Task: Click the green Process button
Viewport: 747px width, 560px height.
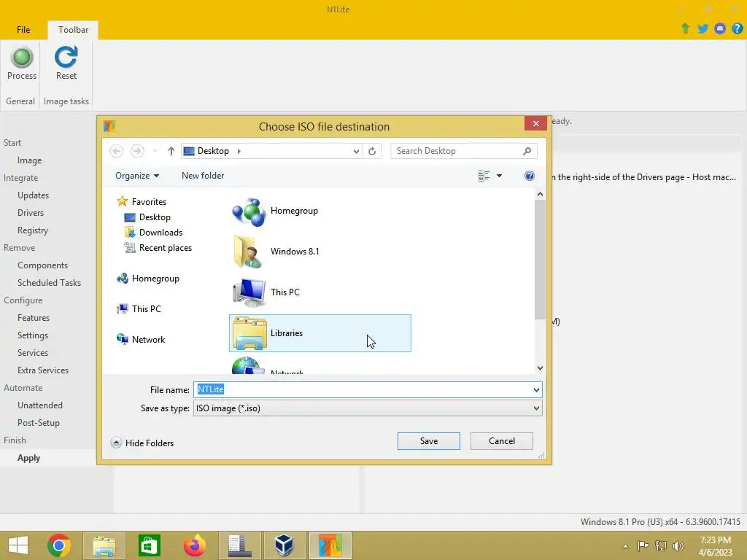Action: [22, 64]
